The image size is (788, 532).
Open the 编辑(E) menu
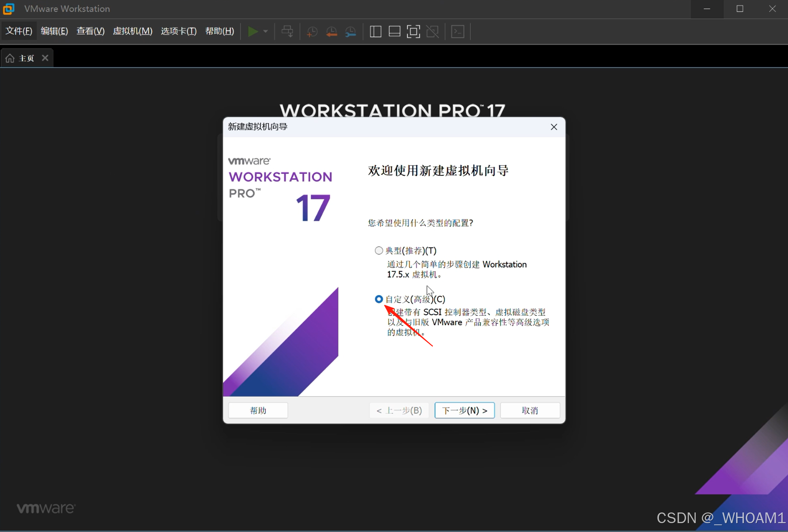(54, 31)
